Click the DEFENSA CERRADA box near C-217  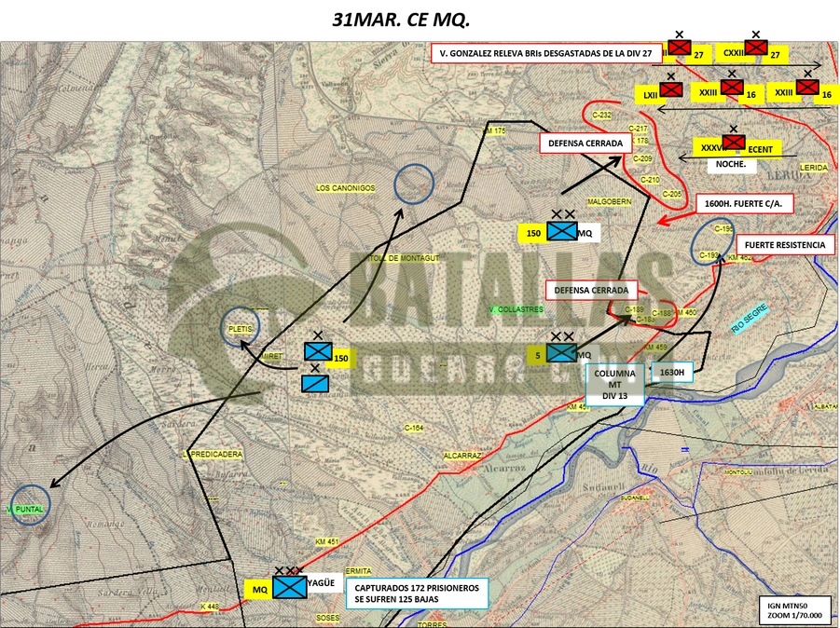pyautogui.click(x=585, y=143)
